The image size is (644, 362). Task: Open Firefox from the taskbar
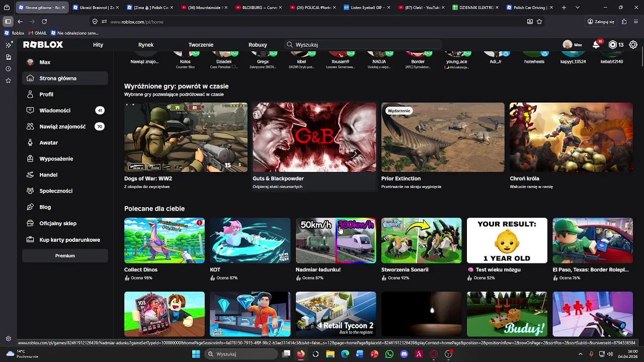(301, 354)
